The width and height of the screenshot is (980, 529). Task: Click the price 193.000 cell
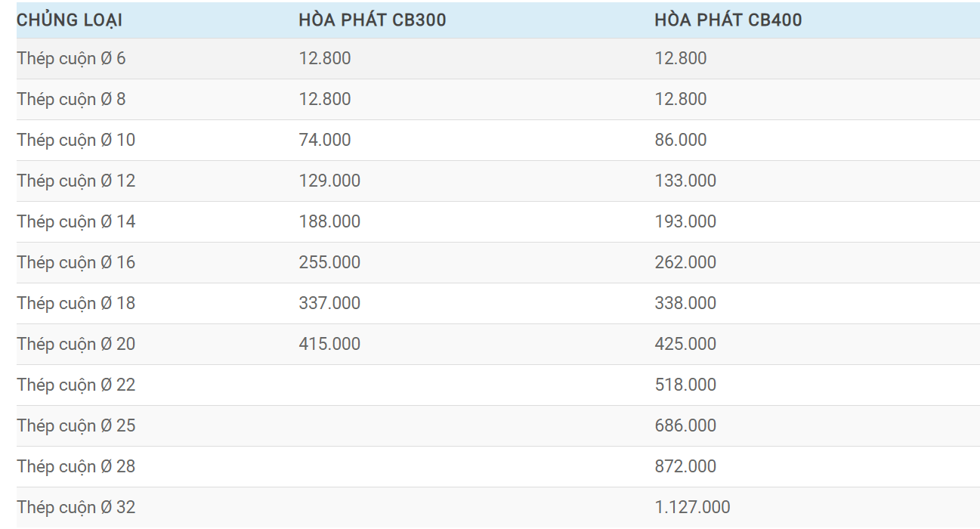[x=685, y=222]
